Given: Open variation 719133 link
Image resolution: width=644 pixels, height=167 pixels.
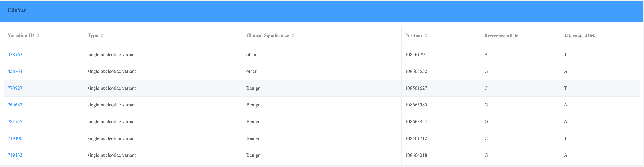Looking at the screenshot, I should click(15, 155).
